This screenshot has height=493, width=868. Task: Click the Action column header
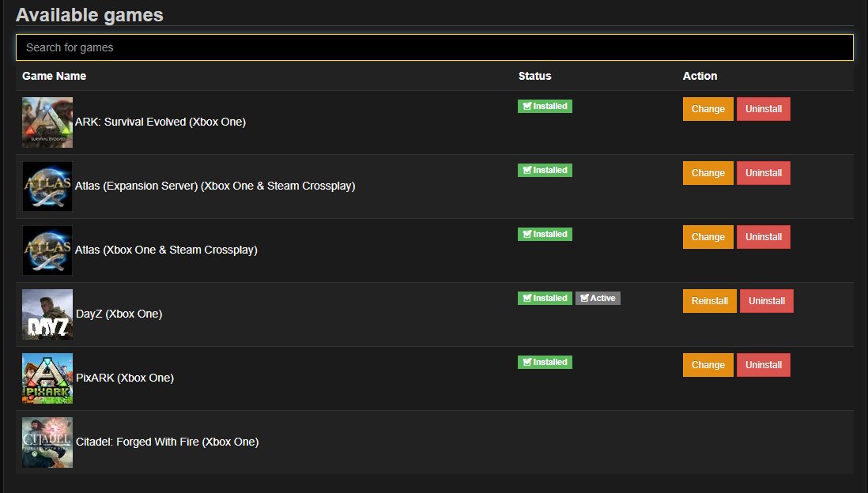(x=700, y=76)
